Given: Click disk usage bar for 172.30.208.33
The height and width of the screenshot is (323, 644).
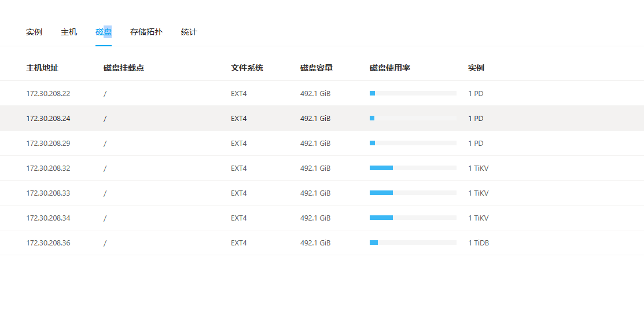Looking at the screenshot, I should pos(413,193).
